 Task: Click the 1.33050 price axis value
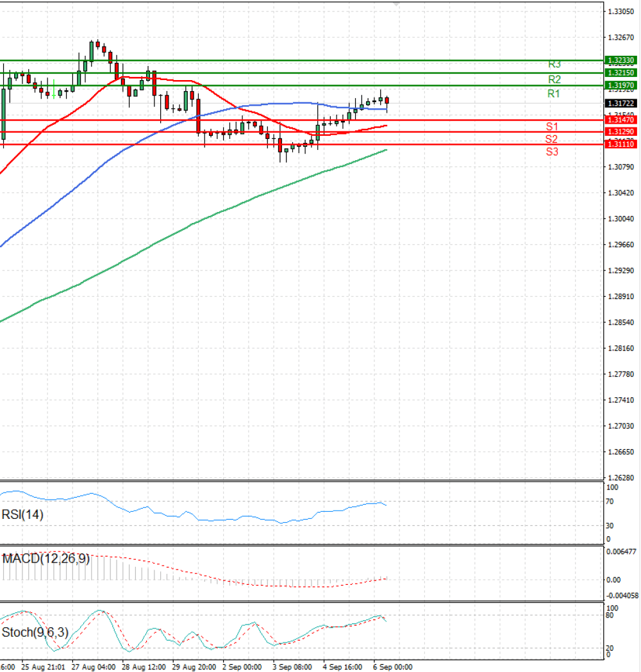[x=621, y=12]
